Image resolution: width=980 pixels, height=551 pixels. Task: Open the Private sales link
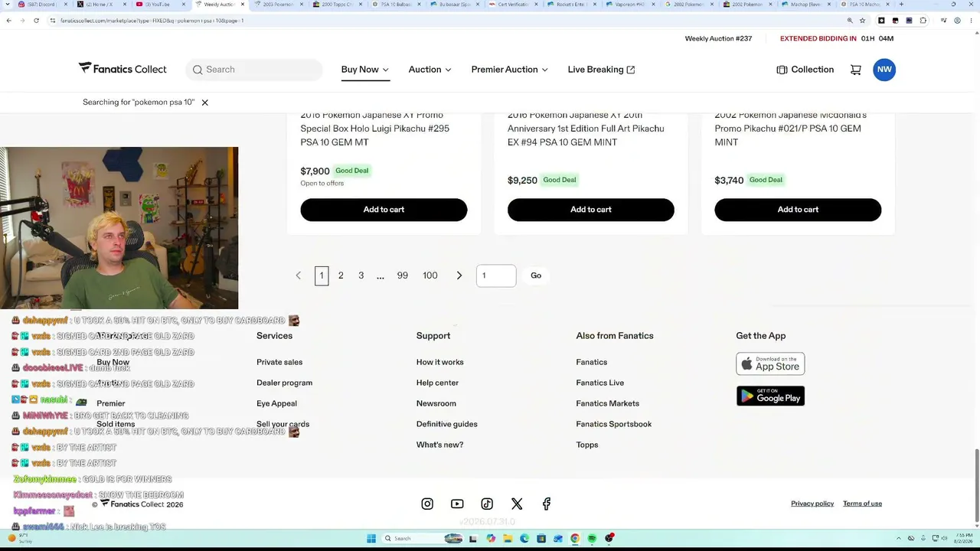(x=279, y=362)
